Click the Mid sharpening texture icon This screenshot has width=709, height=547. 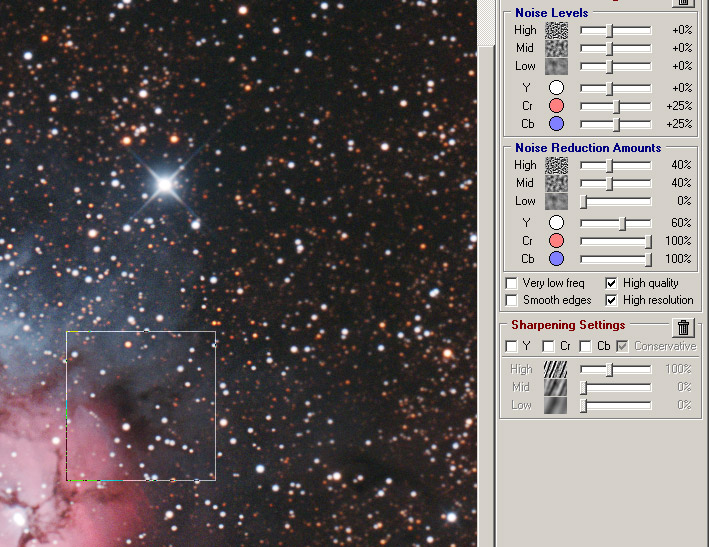click(555, 387)
